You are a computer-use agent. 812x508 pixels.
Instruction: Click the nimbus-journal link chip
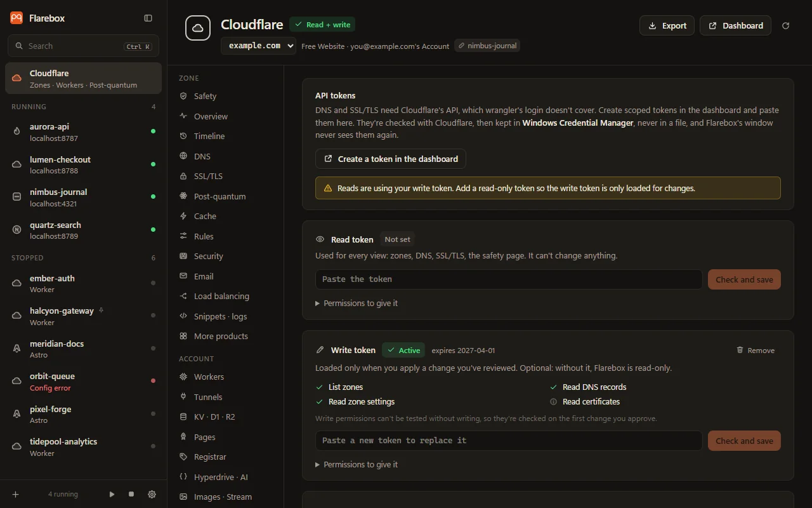[487, 46]
